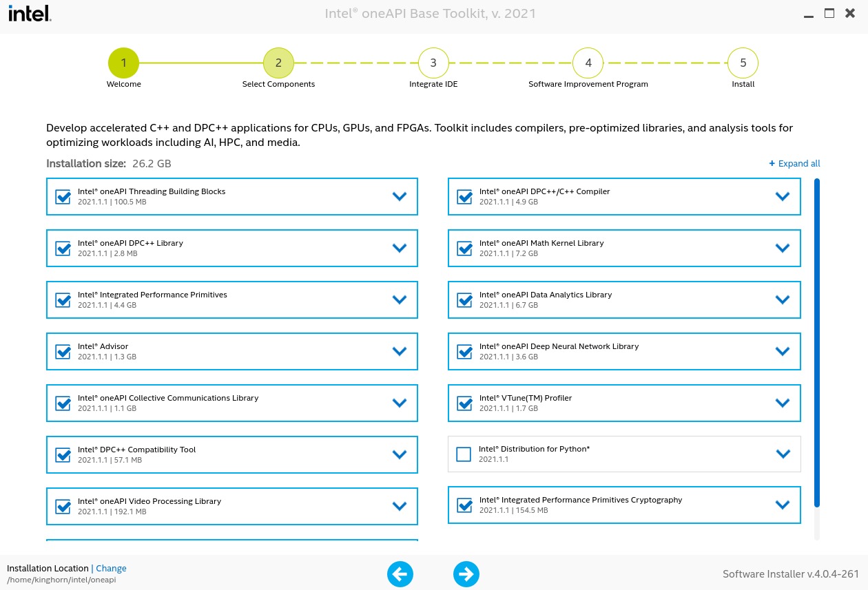868x590 pixels.
Task: Click step 5 Install circle
Action: (743, 63)
